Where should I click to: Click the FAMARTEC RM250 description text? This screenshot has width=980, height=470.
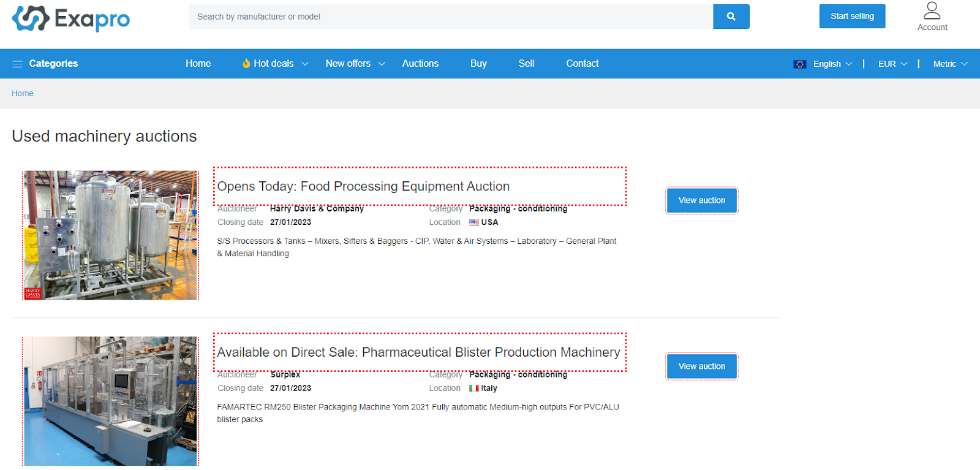click(418, 414)
